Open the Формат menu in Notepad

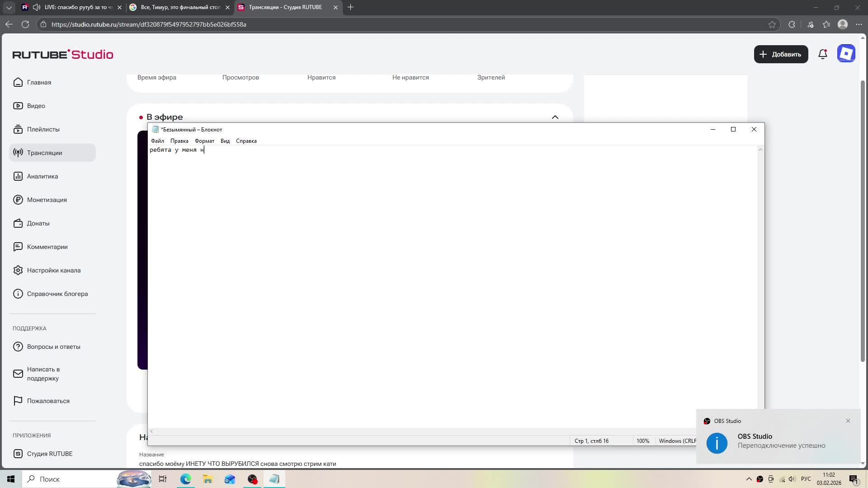pos(204,141)
